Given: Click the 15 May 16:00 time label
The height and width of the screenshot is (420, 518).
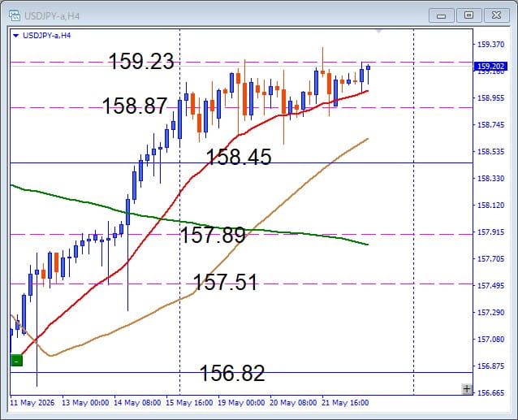Looking at the screenshot, I should point(189,403).
